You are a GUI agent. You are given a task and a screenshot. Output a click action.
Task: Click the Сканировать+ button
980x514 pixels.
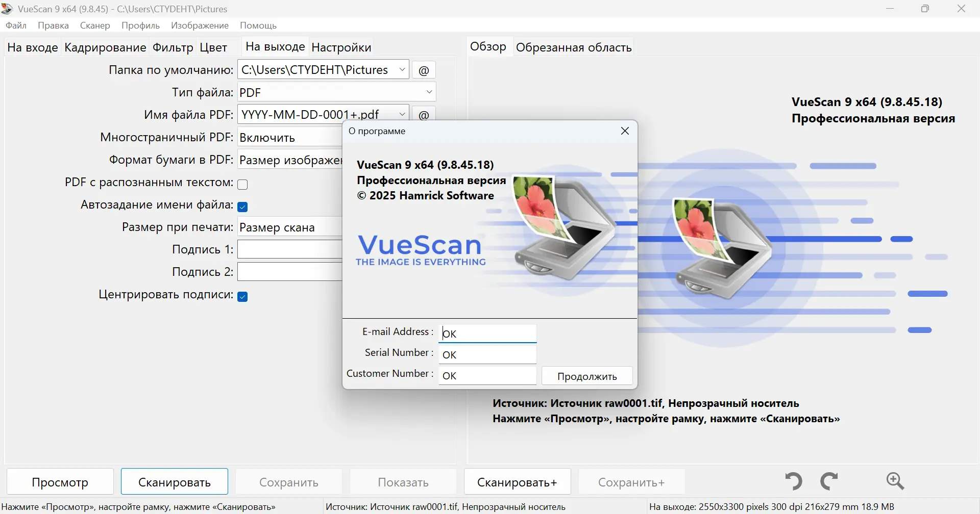tap(517, 482)
